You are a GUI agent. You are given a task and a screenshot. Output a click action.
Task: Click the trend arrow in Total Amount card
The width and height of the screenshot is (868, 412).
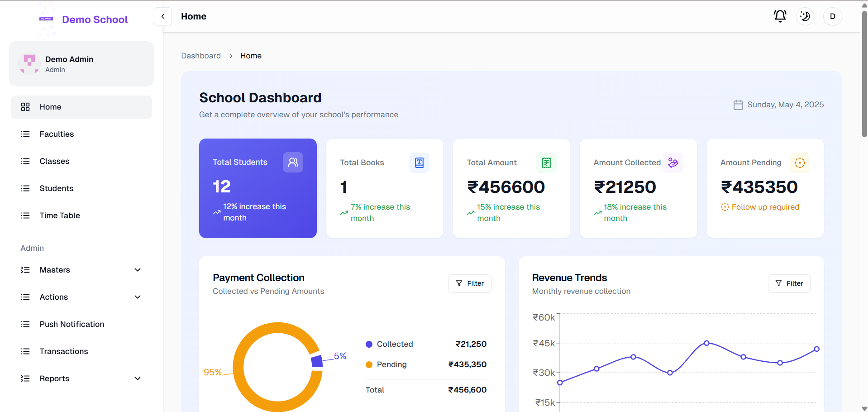[x=471, y=213]
